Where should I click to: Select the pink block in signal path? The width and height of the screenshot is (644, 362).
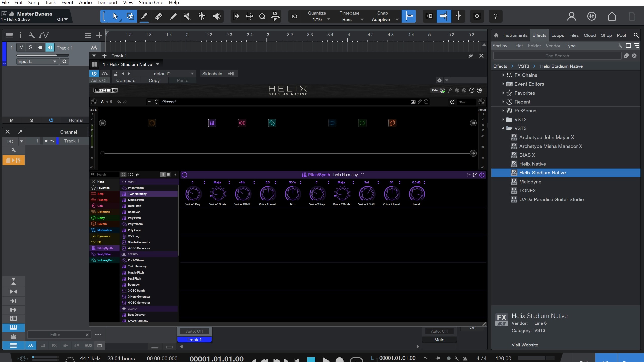click(242, 123)
